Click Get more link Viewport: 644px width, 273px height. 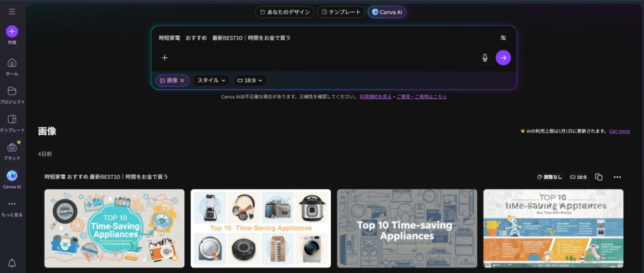(619, 131)
